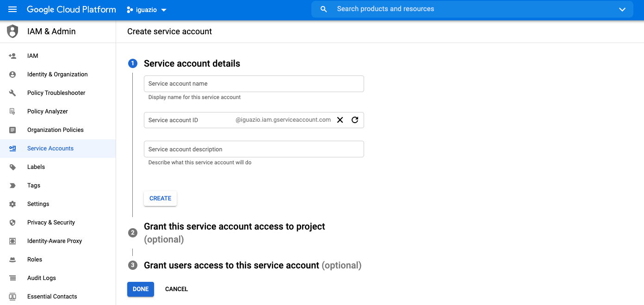Open Roles menu item

click(x=58, y=260)
